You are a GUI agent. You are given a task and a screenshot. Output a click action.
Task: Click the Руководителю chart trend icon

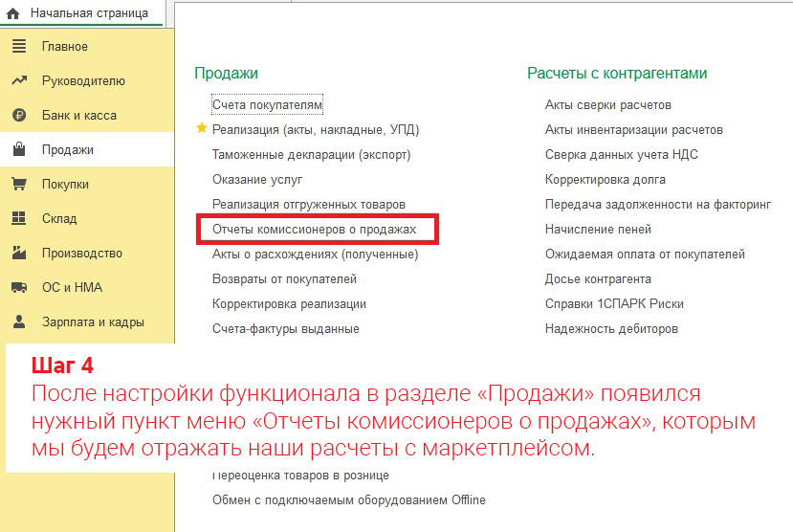[x=19, y=80]
